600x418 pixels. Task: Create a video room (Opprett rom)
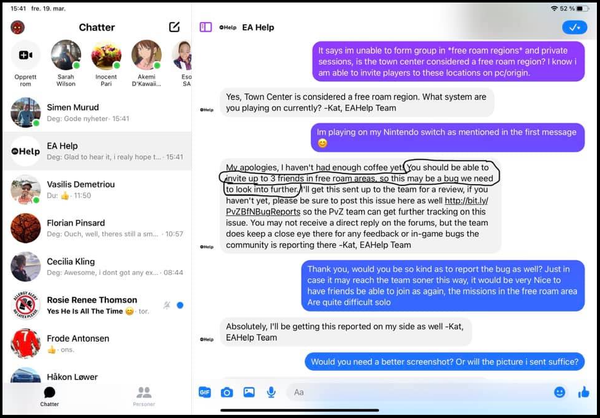point(26,63)
